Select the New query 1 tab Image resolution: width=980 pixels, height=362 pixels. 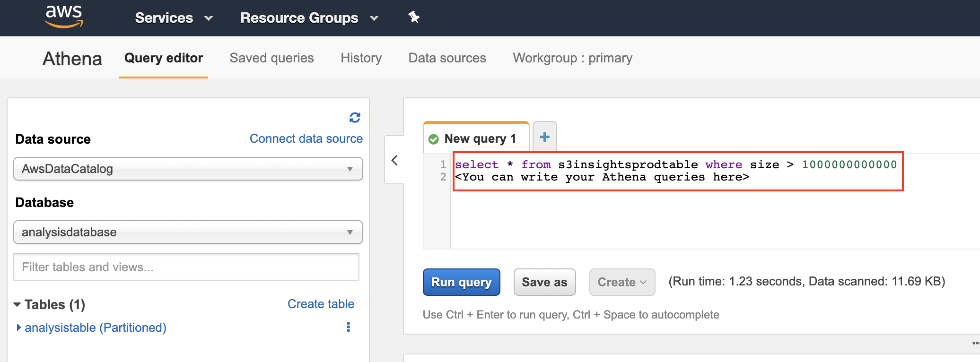click(x=476, y=138)
